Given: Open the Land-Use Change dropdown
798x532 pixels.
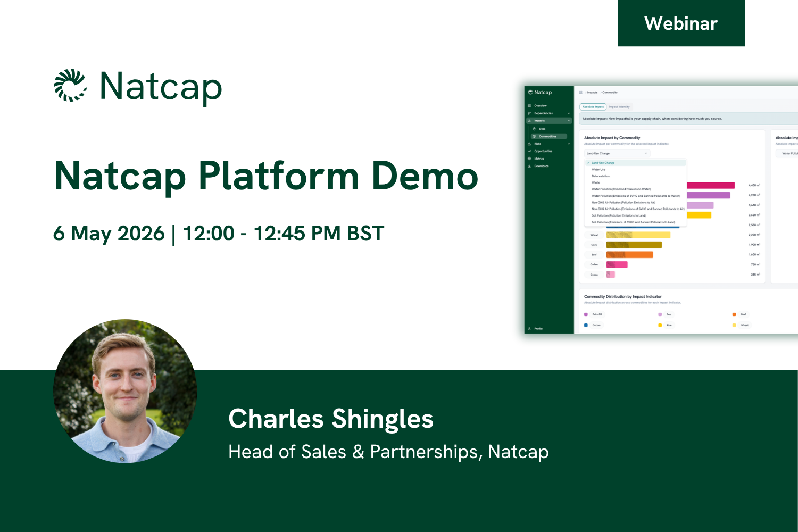Looking at the screenshot, I should tap(617, 153).
